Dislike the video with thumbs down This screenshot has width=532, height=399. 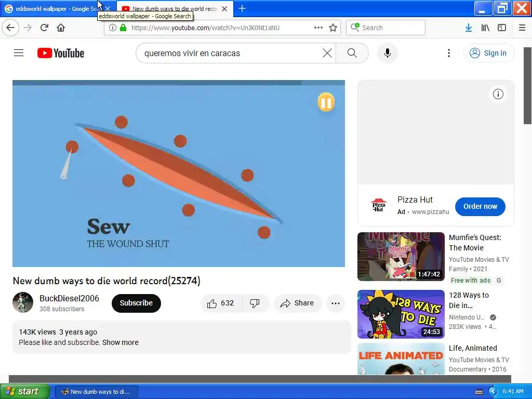(255, 303)
